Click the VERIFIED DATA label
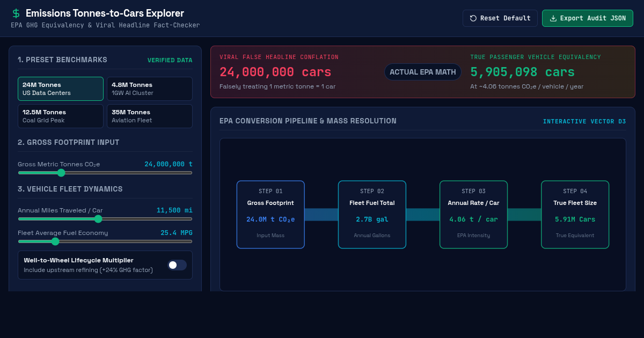644x338 pixels. 170,60
